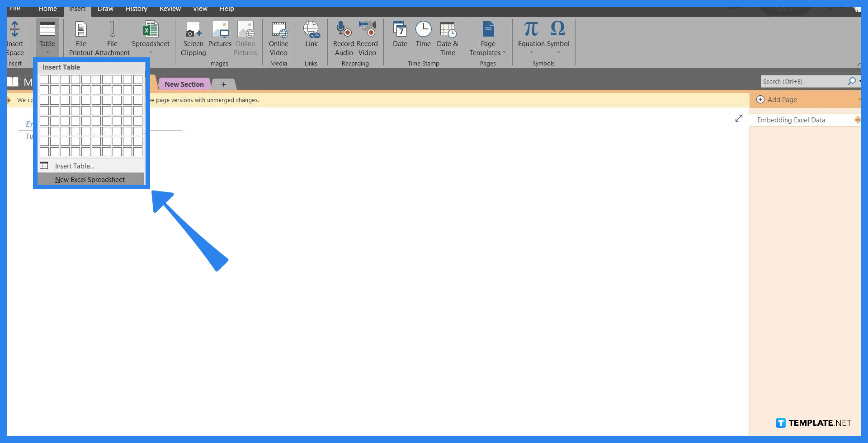Open the Review menu tab
The image size is (868, 443).
pyautogui.click(x=170, y=8)
